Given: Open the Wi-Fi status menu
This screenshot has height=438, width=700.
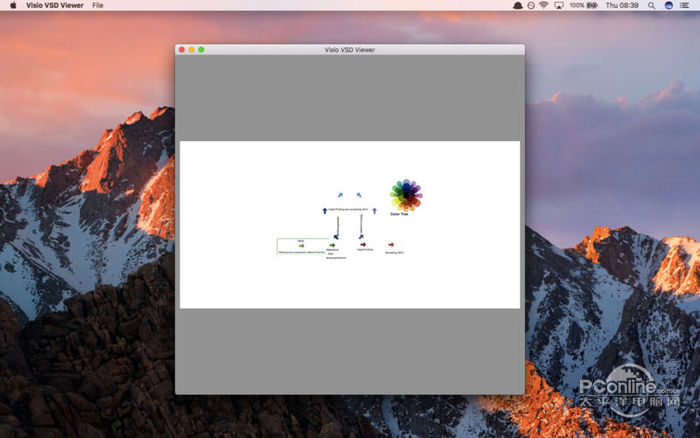Looking at the screenshot, I should pos(543,5).
